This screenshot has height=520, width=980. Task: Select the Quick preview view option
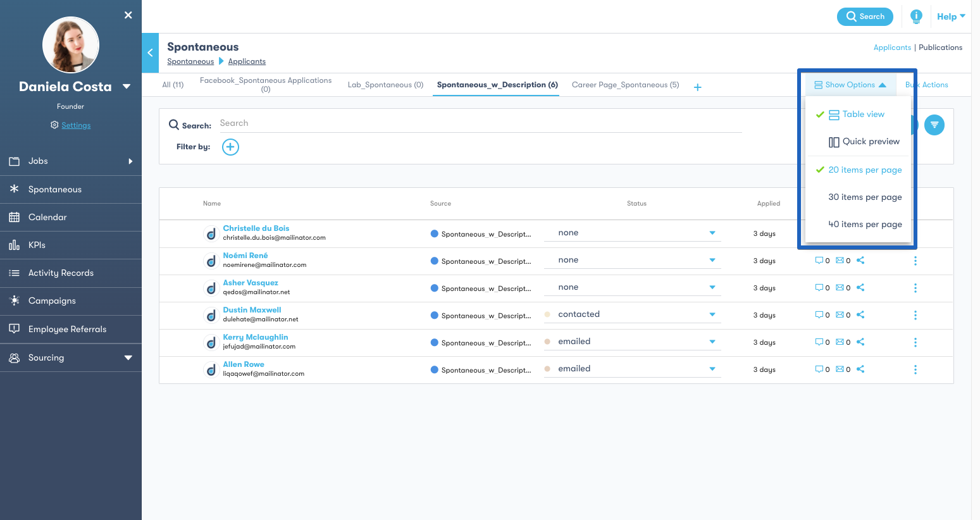864,142
